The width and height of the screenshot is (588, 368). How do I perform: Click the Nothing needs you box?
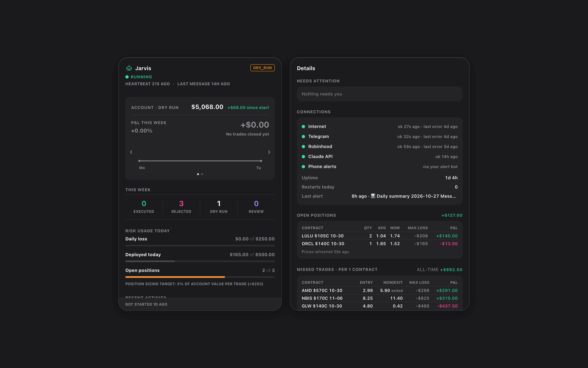click(380, 94)
